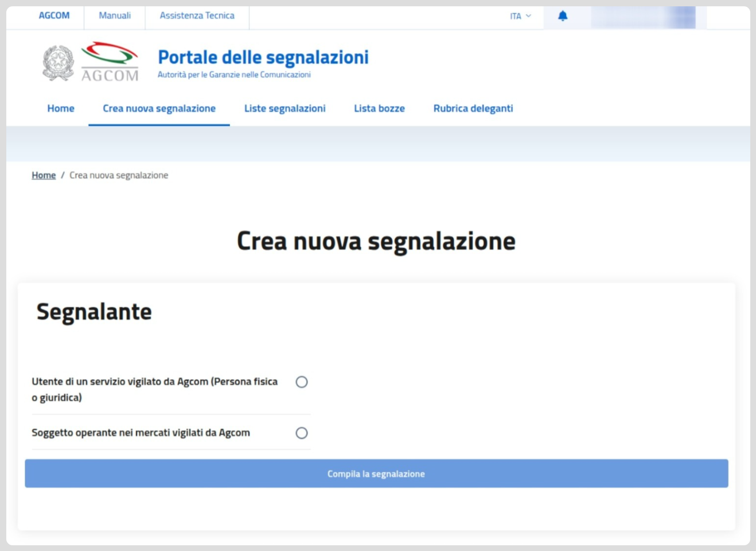Click the Compila la segnalazione button
This screenshot has width=756, height=551.
376,474
